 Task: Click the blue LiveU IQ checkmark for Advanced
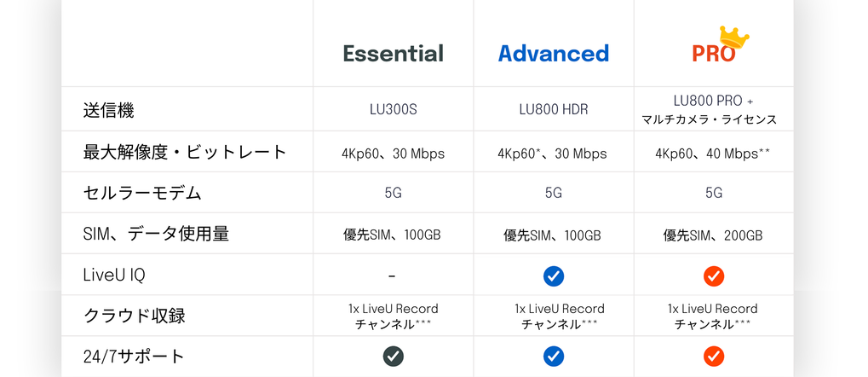coord(554,275)
